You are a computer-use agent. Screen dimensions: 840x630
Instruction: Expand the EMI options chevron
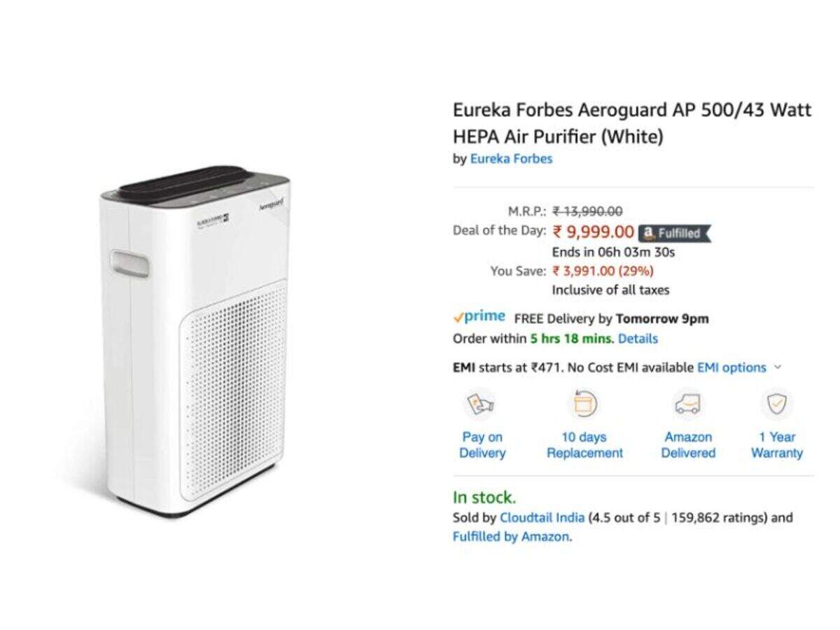point(778,367)
